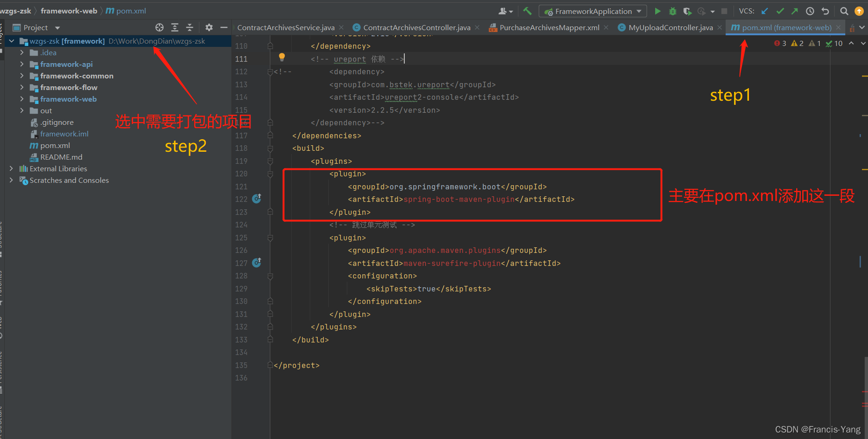868x439 pixels.
Task: Hide the Project tool window
Action: 224,27
